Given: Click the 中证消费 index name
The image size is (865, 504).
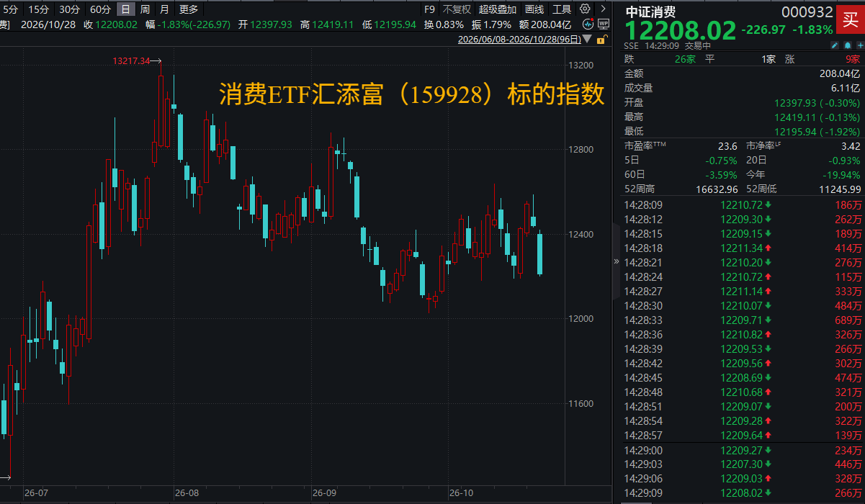Looking at the screenshot, I should click(x=650, y=12).
